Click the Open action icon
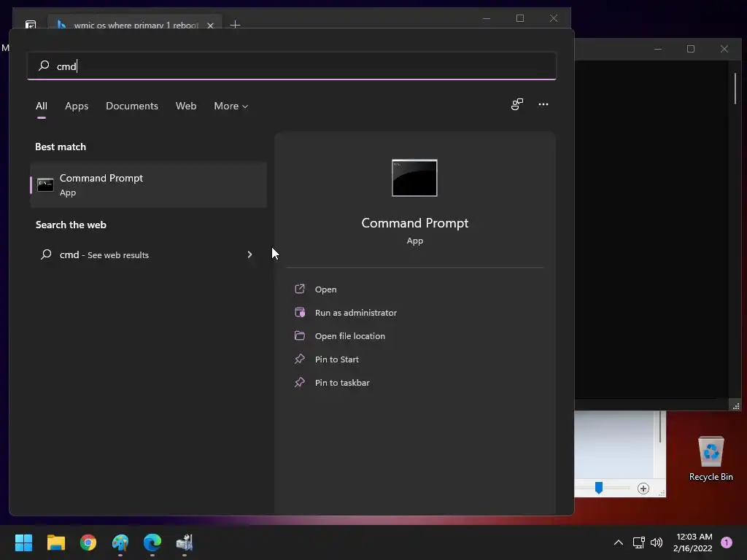Viewport: 747px width, 560px height. click(x=300, y=289)
